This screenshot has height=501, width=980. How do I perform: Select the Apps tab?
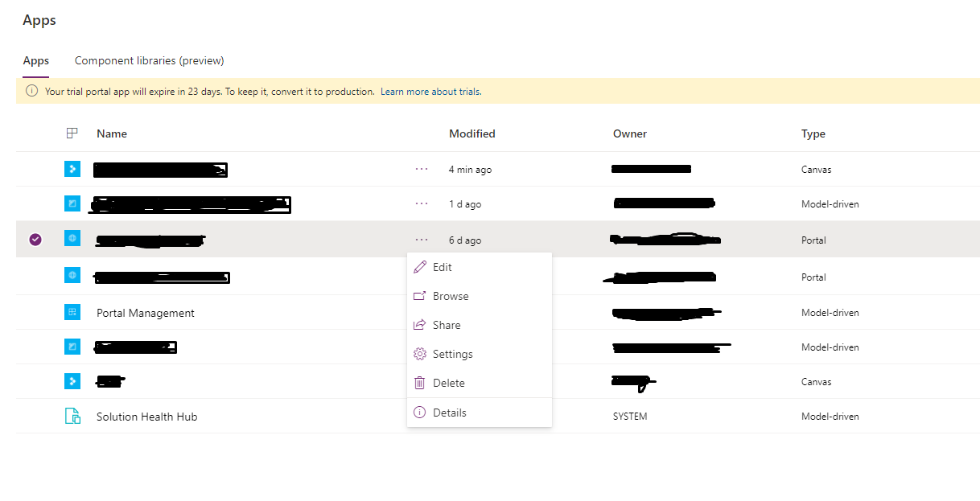coord(35,60)
